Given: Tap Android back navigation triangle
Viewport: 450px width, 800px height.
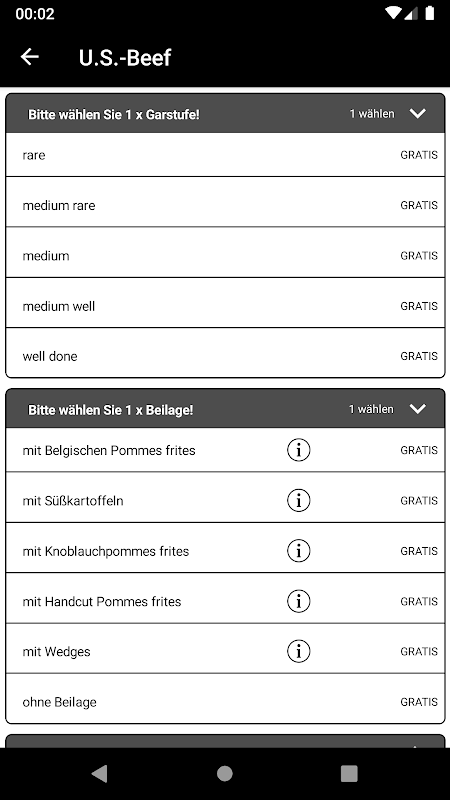Looking at the screenshot, I should 99,774.
